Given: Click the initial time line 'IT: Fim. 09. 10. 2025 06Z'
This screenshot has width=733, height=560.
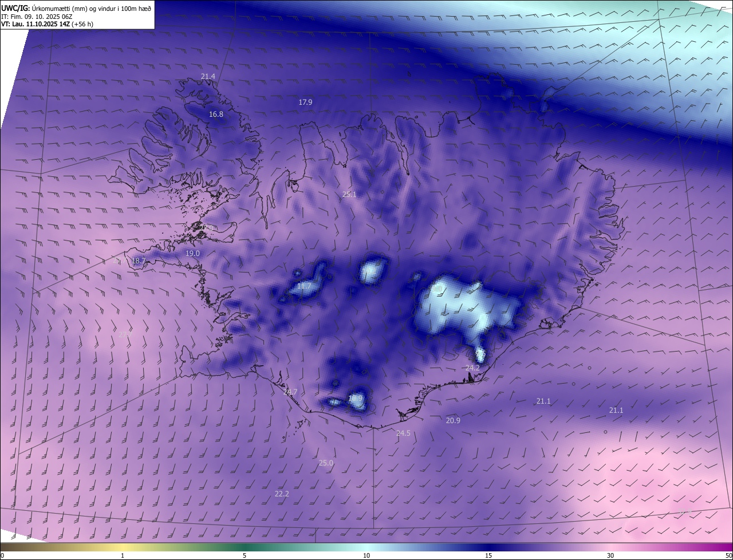Looking at the screenshot, I should [37, 16].
